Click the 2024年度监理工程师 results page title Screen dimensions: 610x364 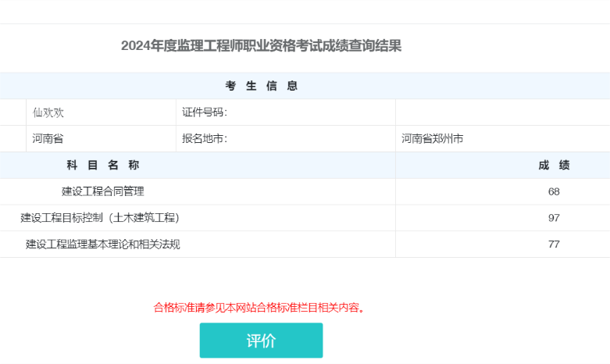pos(261,45)
